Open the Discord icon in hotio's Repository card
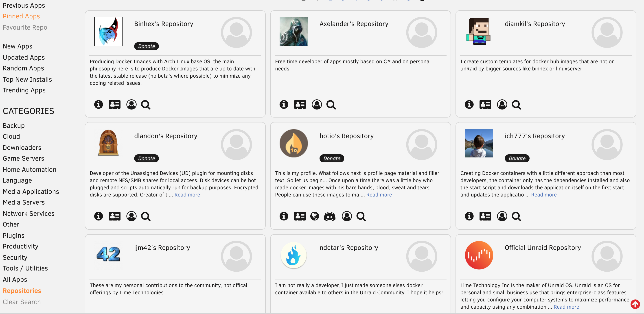Viewport: 644px width, 314px height. pyautogui.click(x=329, y=216)
